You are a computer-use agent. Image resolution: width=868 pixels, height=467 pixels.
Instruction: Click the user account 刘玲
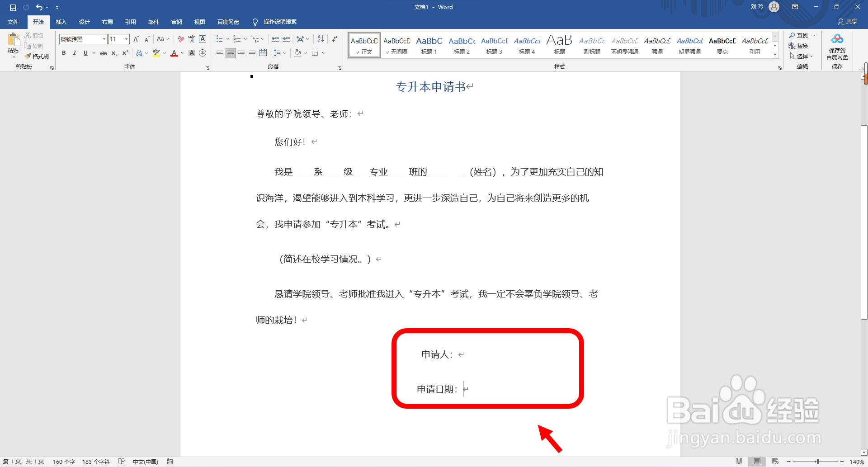tap(764, 7)
